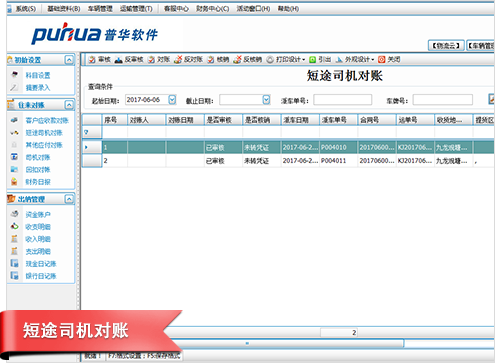Open 资金账户 in the sidebar
This screenshot has width=496, height=364.
[38, 214]
